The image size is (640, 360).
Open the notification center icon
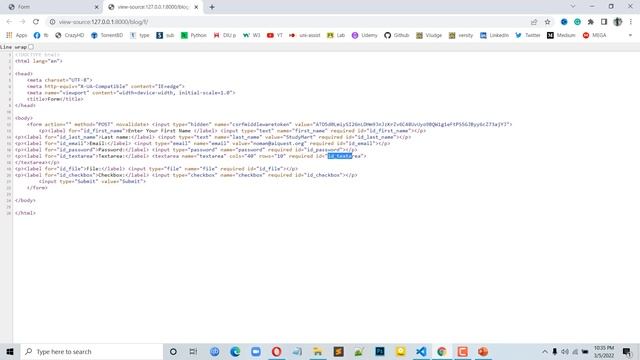627,351
